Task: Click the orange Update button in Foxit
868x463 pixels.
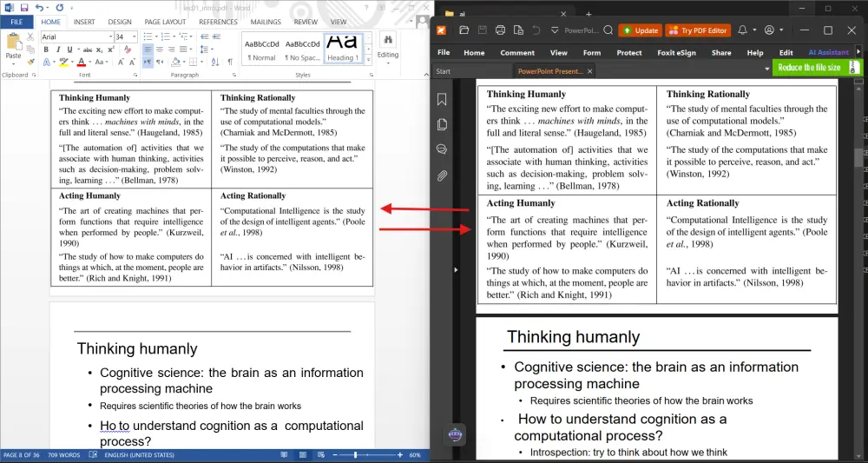Action: 640,30
